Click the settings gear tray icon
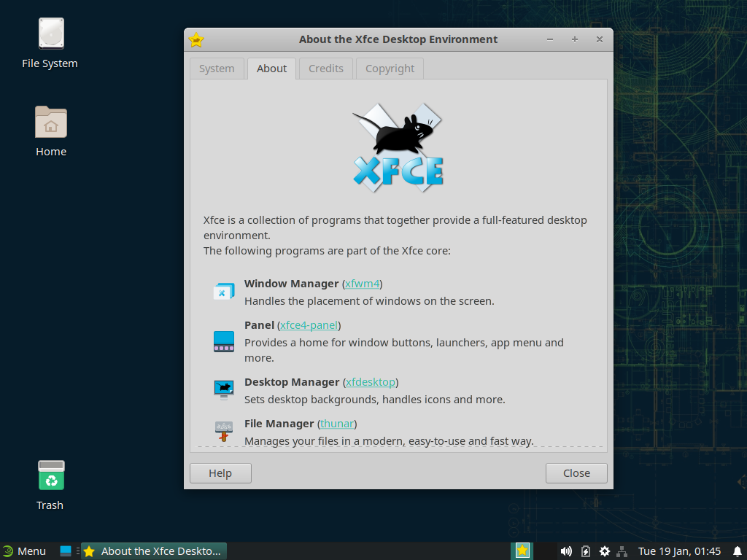The height and width of the screenshot is (560, 747). click(604, 551)
